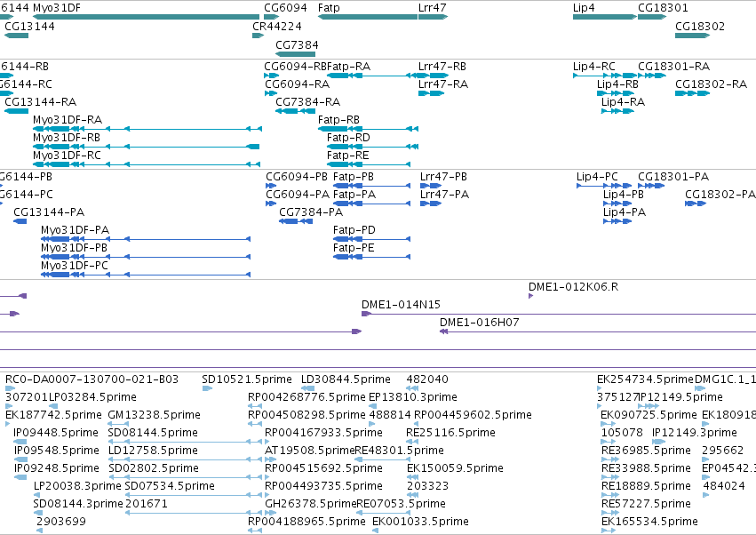Click the Myo31DF-PA protein feature
756x535 pixels.
pyautogui.click(x=146, y=239)
